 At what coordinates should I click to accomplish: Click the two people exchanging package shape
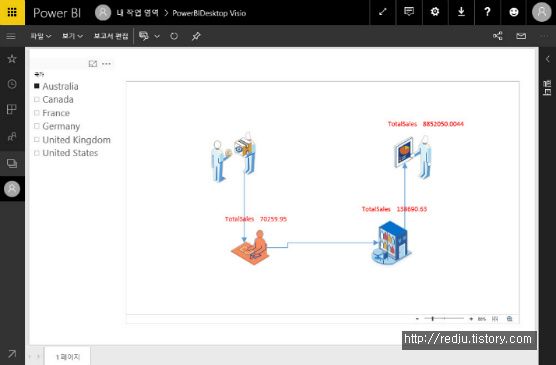tap(233, 156)
